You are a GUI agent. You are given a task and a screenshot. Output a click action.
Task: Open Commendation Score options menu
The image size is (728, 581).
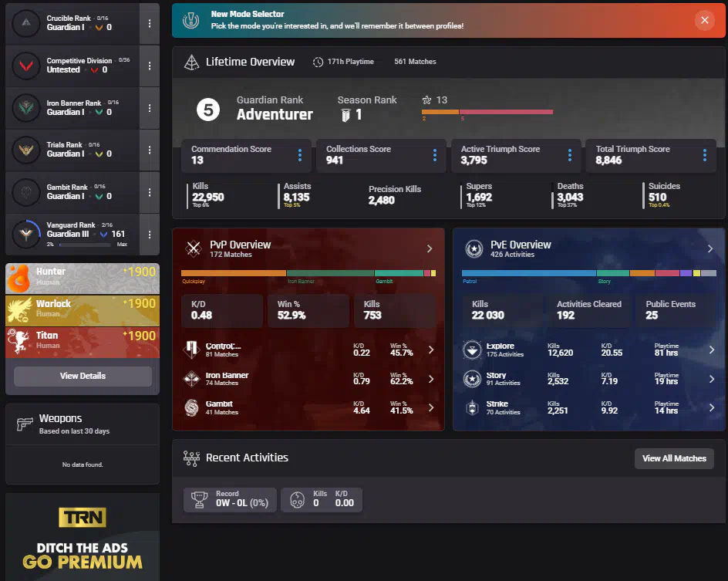click(x=300, y=155)
